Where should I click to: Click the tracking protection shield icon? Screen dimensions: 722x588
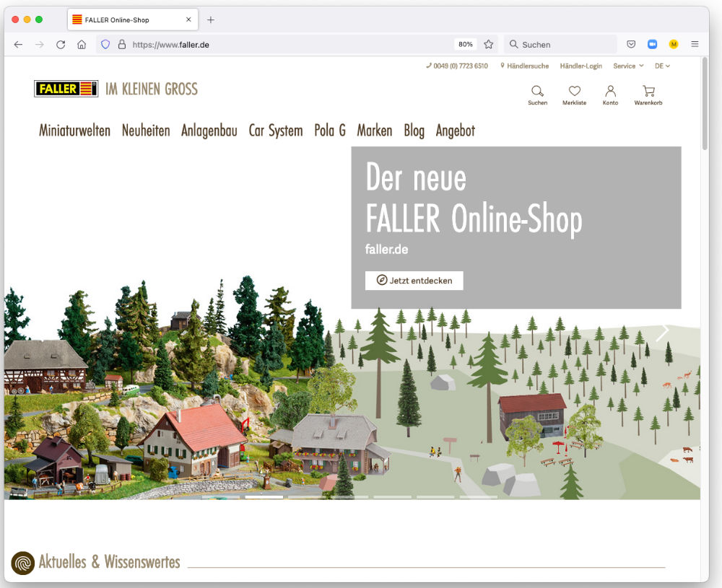pyautogui.click(x=105, y=45)
